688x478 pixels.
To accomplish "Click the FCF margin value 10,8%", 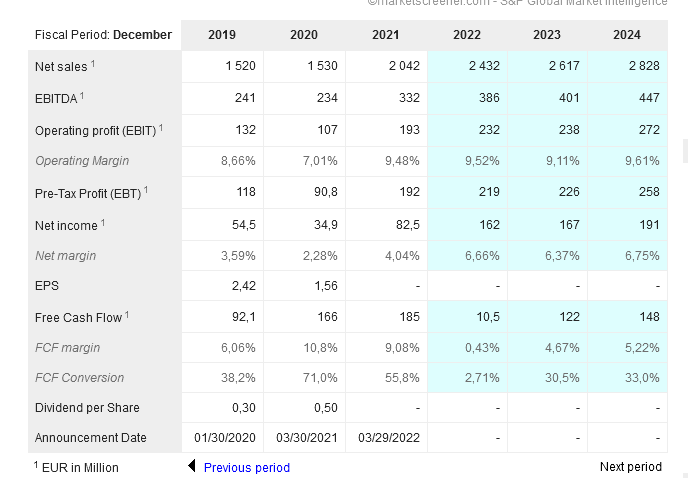I will click(321, 348).
